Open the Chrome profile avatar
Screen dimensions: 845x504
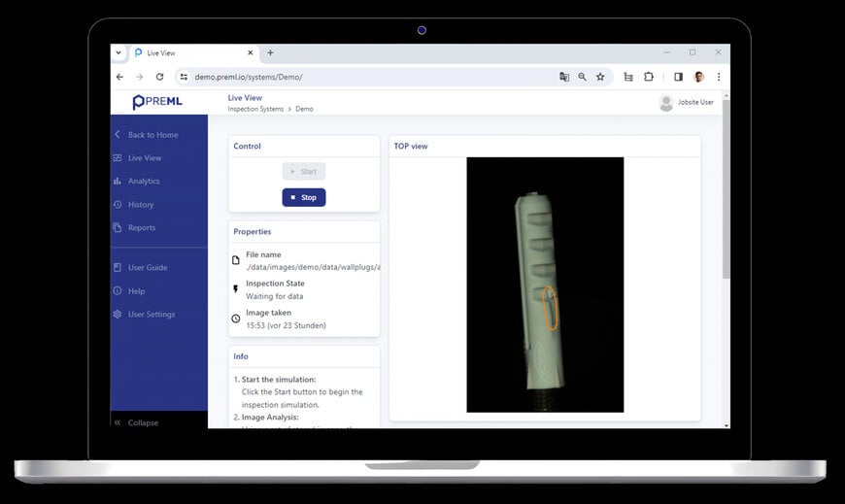pos(699,77)
